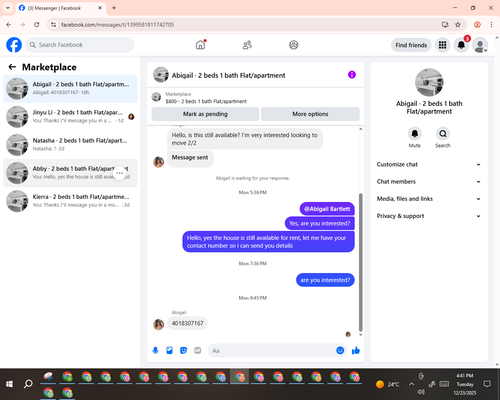Image resolution: width=500 pixels, height=400 pixels.
Task: Bookmark this page star icon
Action: click(x=458, y=25)
